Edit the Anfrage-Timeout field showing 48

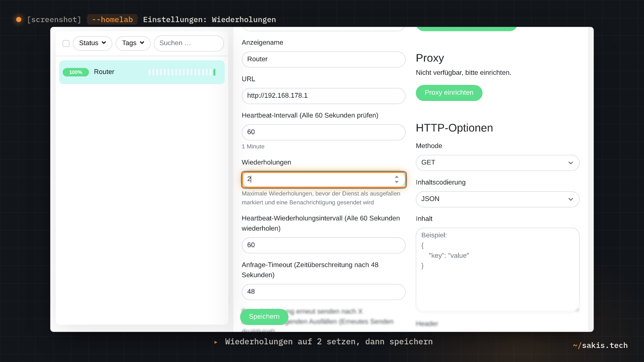324,292
